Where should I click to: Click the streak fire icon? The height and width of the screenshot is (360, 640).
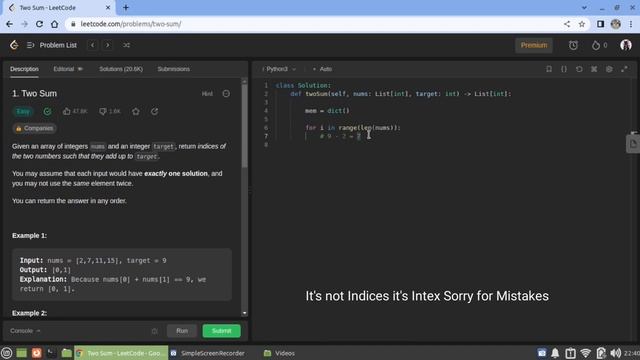click(596, 45)
